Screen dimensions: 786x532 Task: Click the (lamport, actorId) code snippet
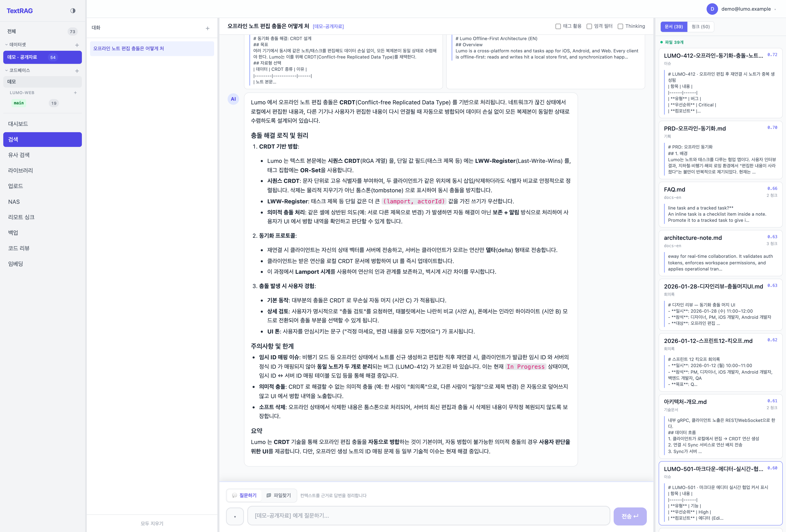414,201
